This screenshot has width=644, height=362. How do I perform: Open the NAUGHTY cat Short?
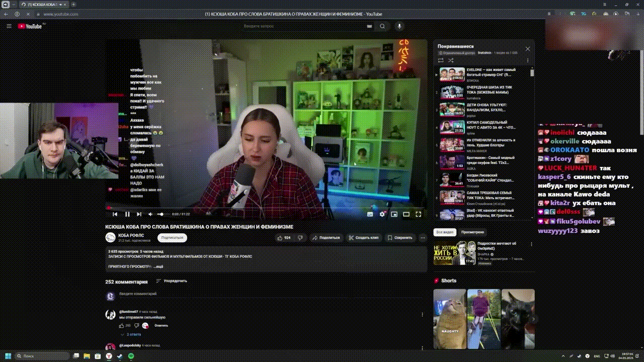[x=450, y=319]
